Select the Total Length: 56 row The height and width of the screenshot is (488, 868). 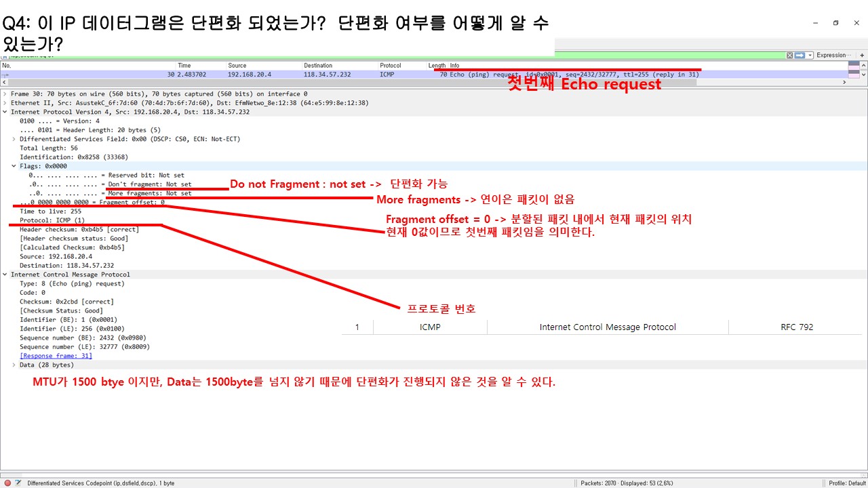tap(49, 148)
